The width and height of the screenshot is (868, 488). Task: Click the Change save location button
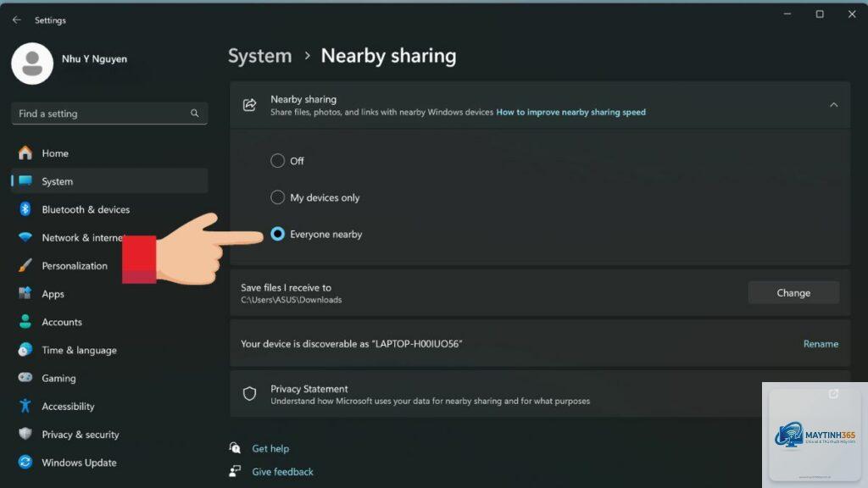point(793,292)
